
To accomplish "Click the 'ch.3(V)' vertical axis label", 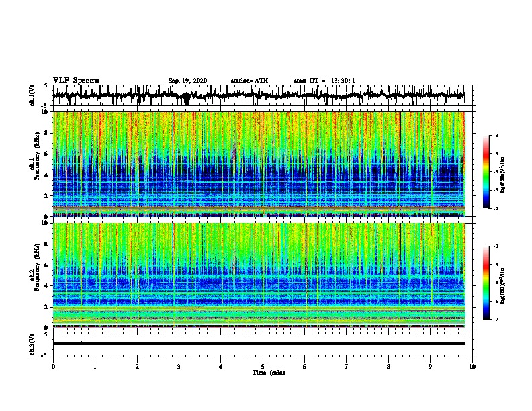I will [x=32, y=345].
